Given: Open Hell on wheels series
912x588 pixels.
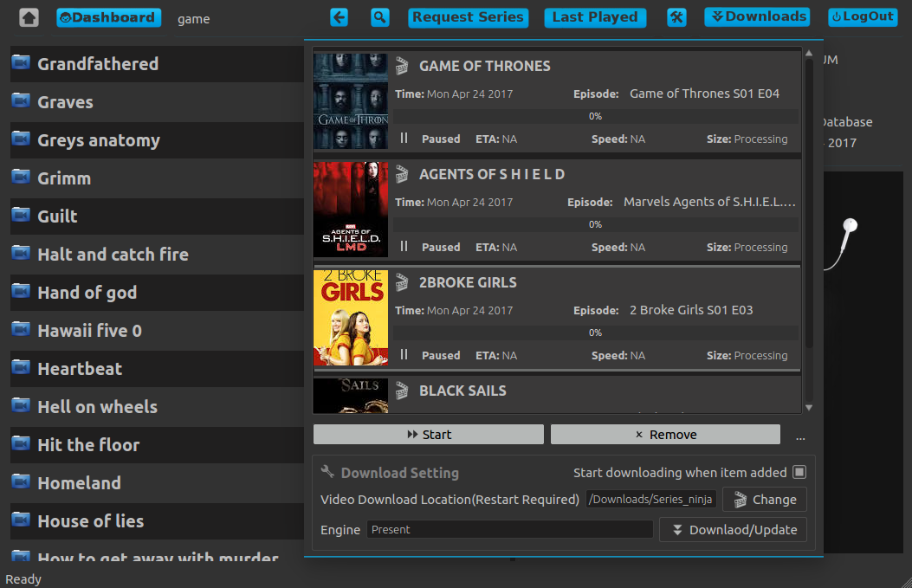Looking at the screenshot, I should tap(157, 407).
